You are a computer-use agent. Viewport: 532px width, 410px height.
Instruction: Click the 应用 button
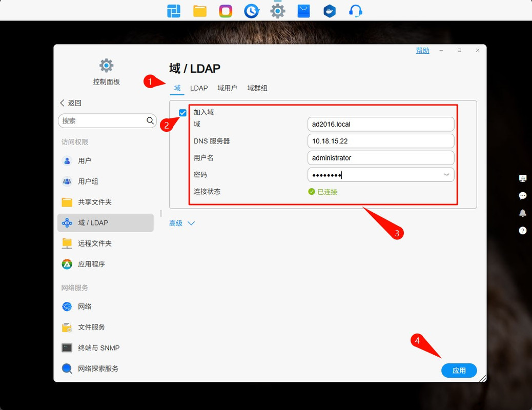point(459,371)
